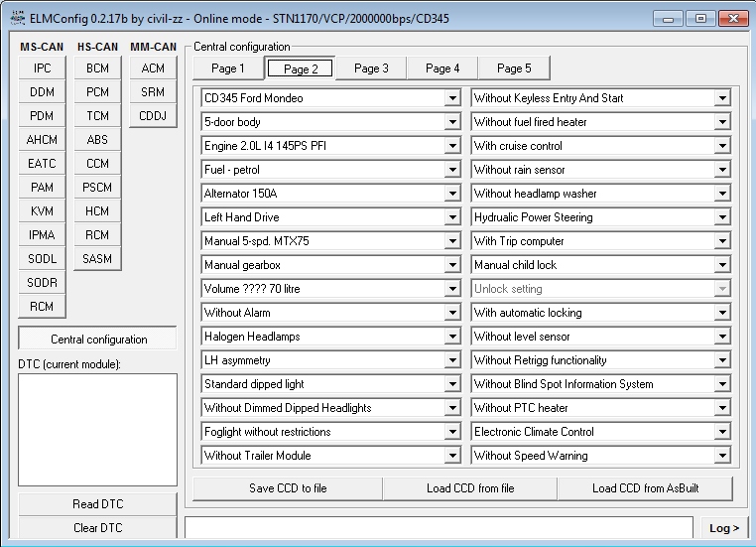
Task: Open the ACM module under MM-CAN
Action: [153, 68]
